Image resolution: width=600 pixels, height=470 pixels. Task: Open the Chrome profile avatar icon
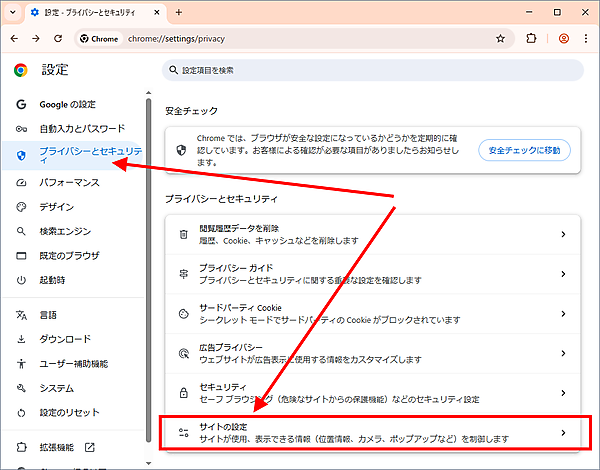563,39
